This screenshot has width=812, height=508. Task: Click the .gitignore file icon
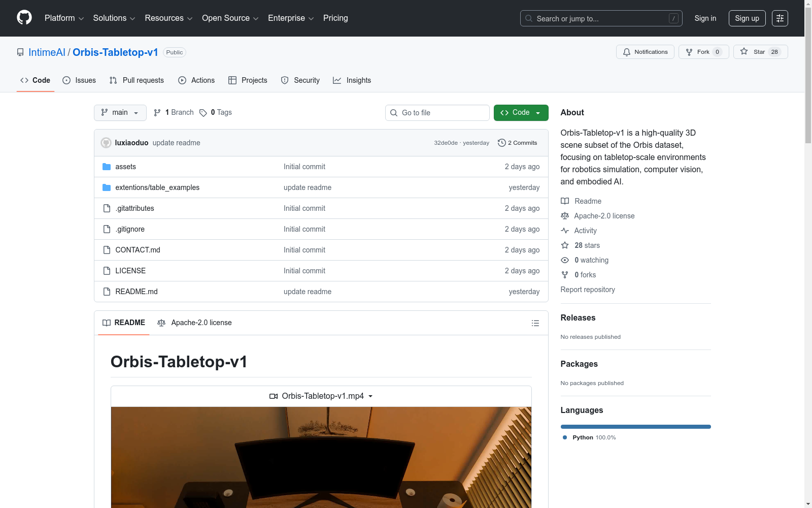click(107, 229)
